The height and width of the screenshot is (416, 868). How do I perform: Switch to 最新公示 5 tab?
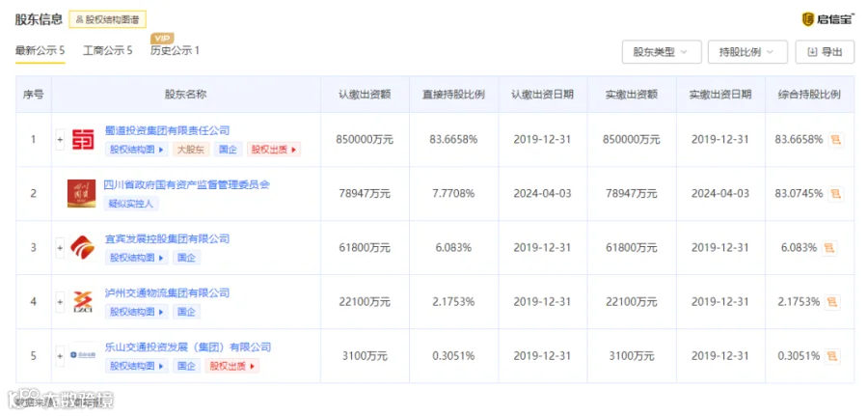coord(40,51)
